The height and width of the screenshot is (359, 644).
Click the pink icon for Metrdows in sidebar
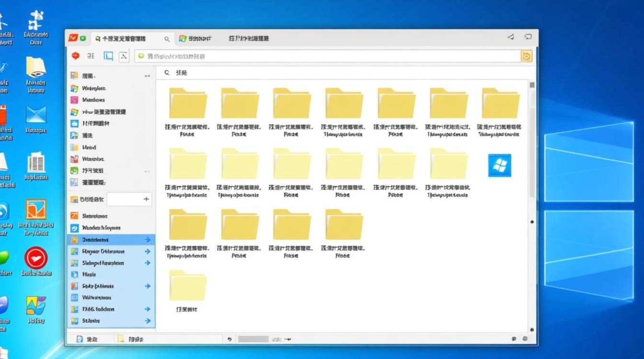click(x=74, y=100)
